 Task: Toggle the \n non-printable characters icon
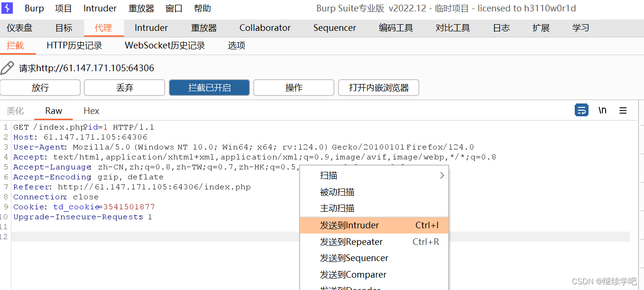click(602, 110)
